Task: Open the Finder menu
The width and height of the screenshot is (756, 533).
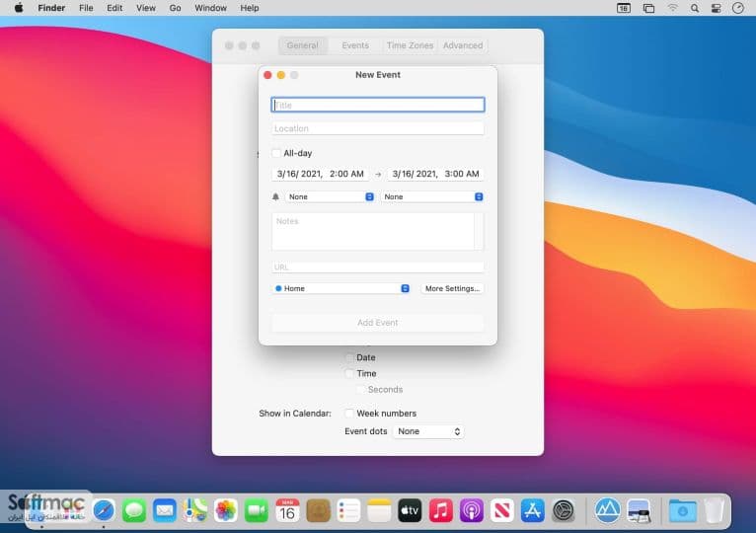Action: pos(51,8)
